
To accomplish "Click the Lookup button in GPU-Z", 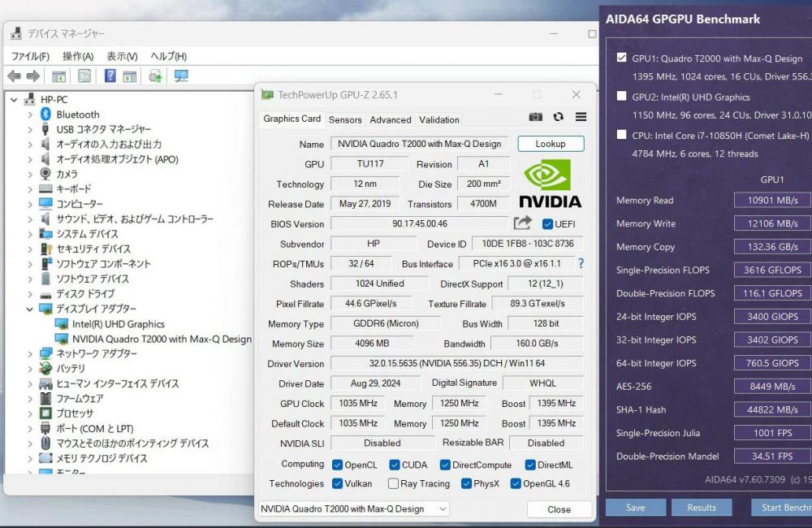I will (x=551, y=144).
